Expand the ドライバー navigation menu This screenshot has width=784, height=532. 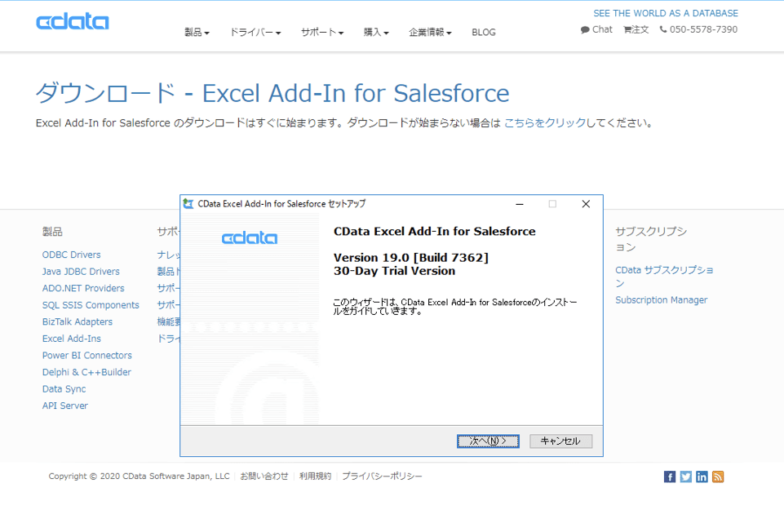[255, 32]
